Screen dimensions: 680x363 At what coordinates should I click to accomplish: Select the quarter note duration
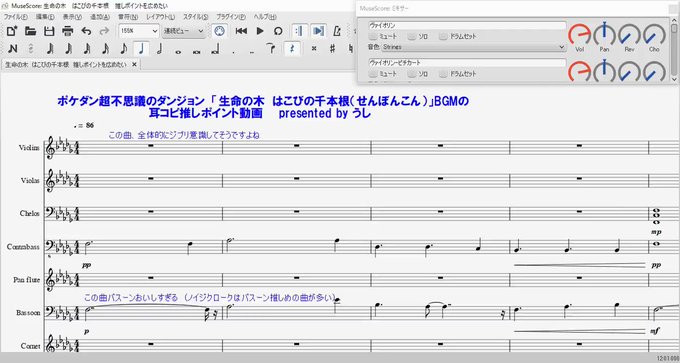[141, 48]
